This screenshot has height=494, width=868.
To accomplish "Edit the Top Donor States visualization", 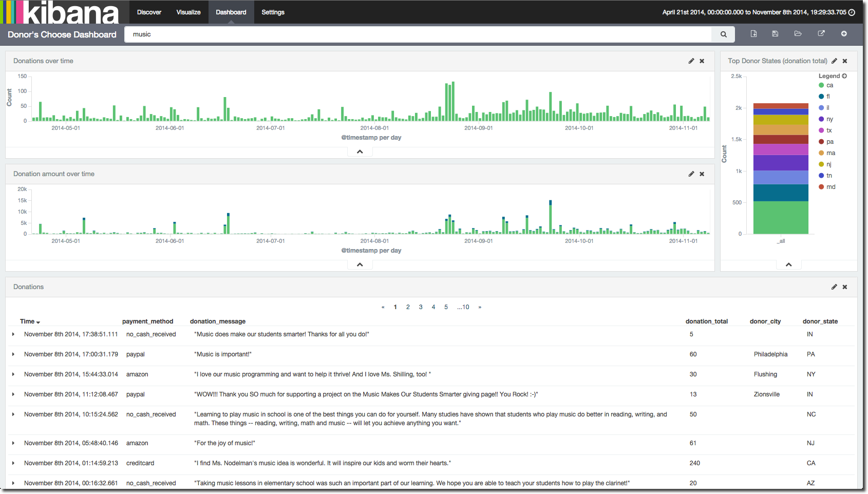I will pos(834,61).
